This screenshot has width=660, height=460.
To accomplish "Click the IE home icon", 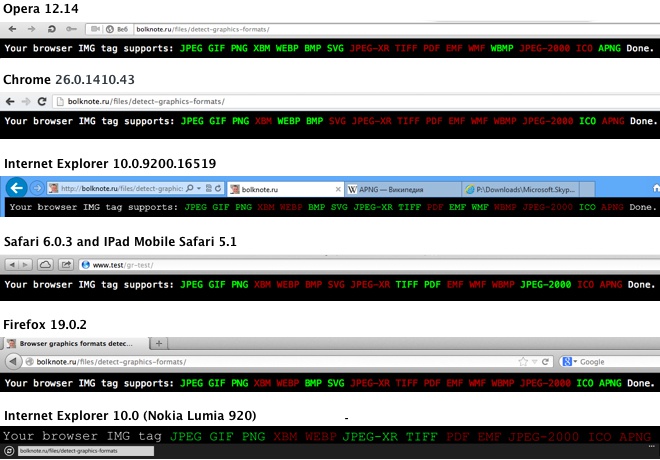I will point(656,189).
